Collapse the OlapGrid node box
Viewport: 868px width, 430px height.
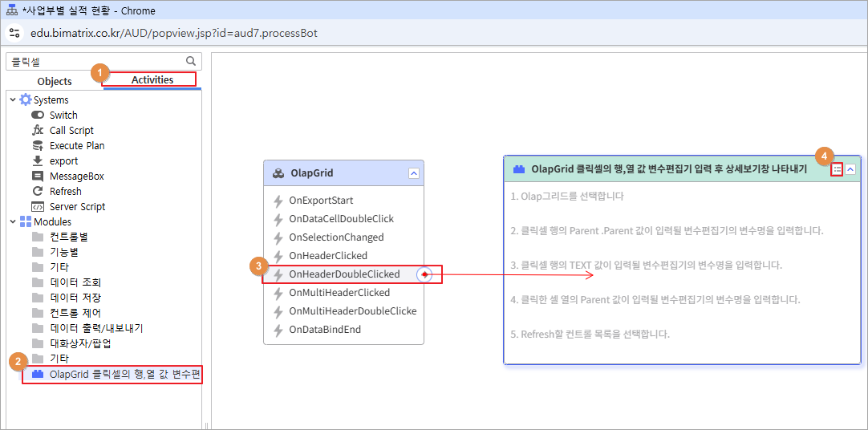(413, 173)
